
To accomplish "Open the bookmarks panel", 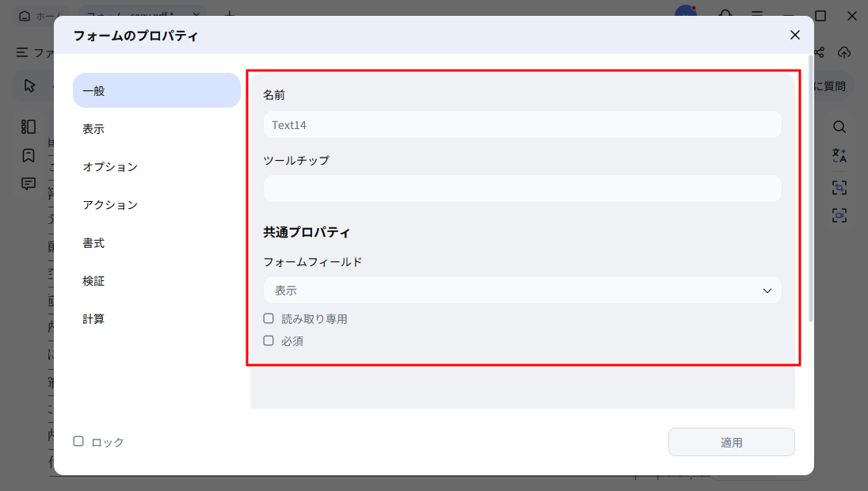I will tap(29, 155).
